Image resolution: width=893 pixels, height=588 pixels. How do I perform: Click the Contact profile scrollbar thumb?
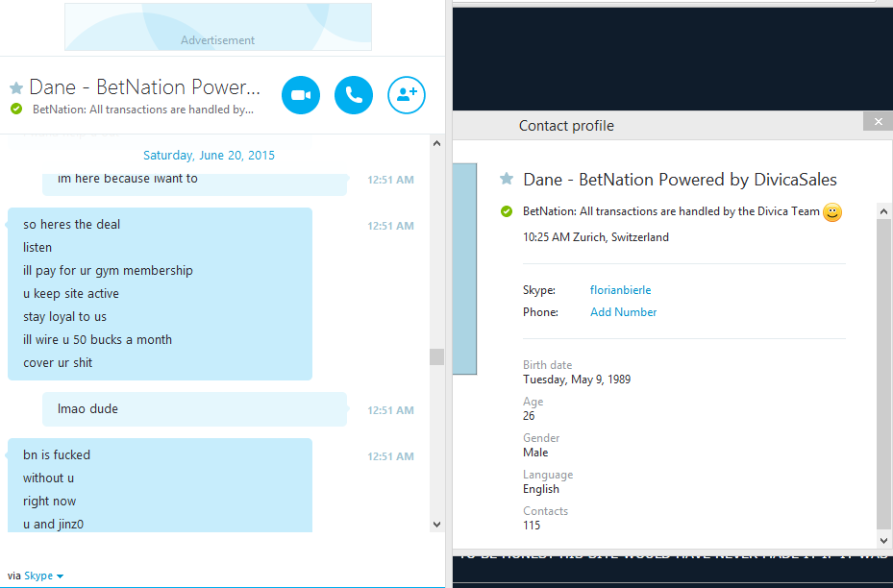884,375
